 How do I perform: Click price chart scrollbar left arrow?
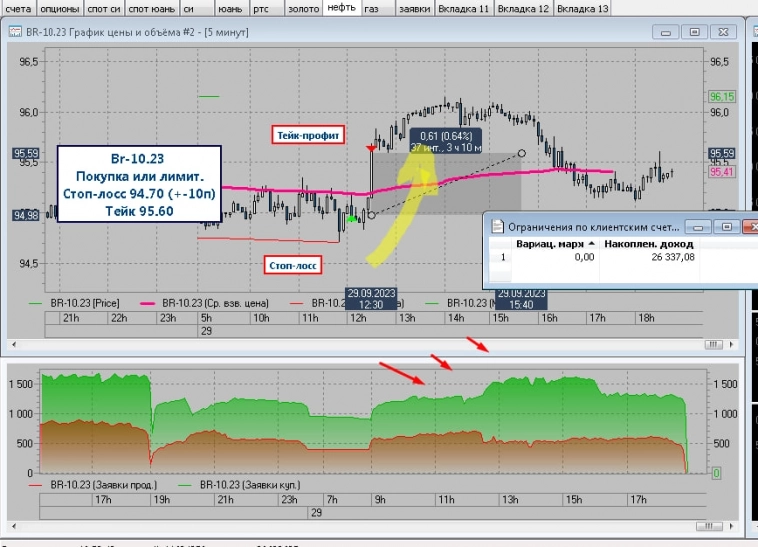14,344
